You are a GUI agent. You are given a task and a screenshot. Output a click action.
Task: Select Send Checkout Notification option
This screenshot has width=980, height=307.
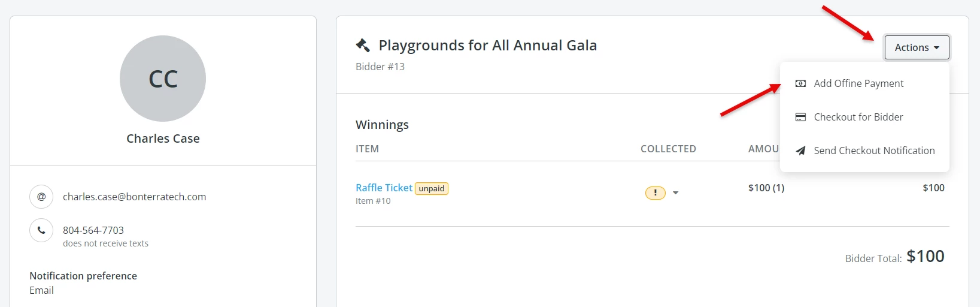click(873, 151)
